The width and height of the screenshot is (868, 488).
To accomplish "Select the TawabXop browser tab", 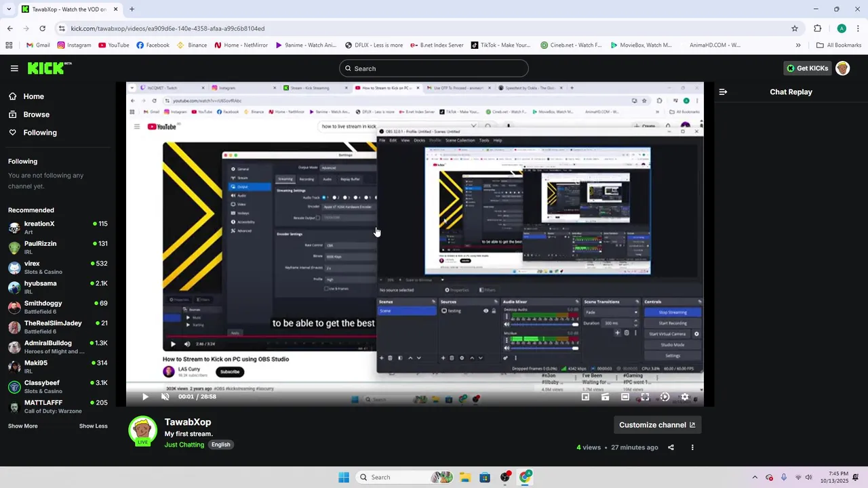I will pos(68,9).
